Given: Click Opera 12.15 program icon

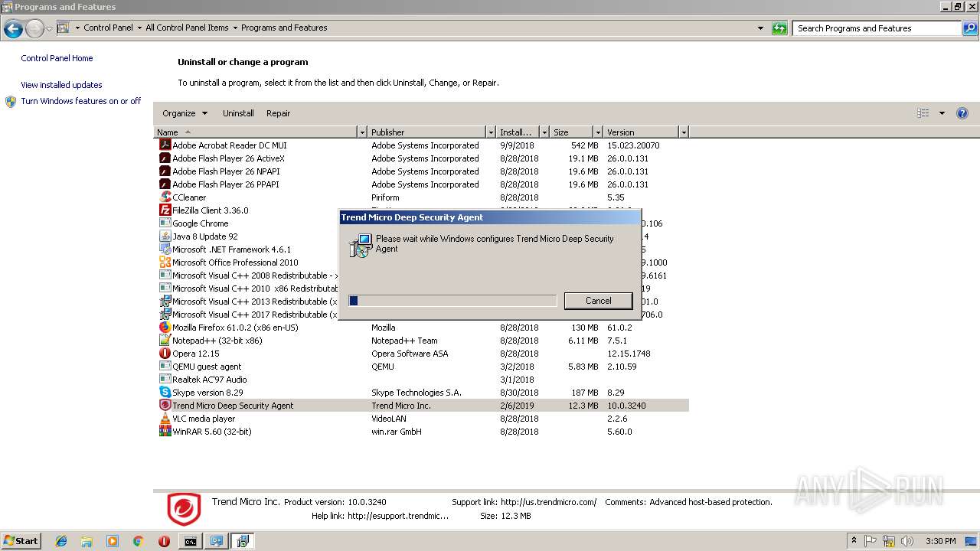Looking at the screenshot, I should tap(164, 353).
